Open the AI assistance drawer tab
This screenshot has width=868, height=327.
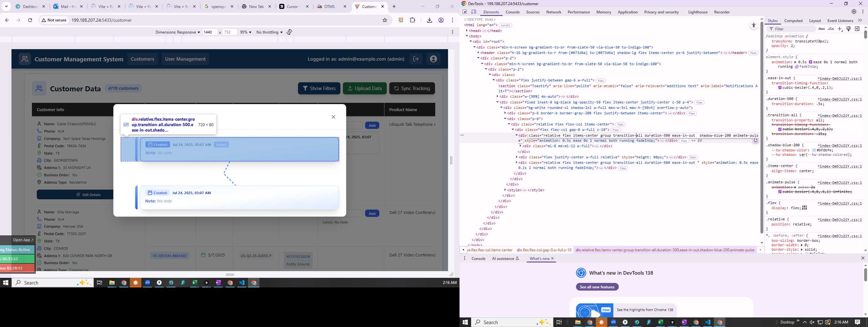(x=505, y=259)
